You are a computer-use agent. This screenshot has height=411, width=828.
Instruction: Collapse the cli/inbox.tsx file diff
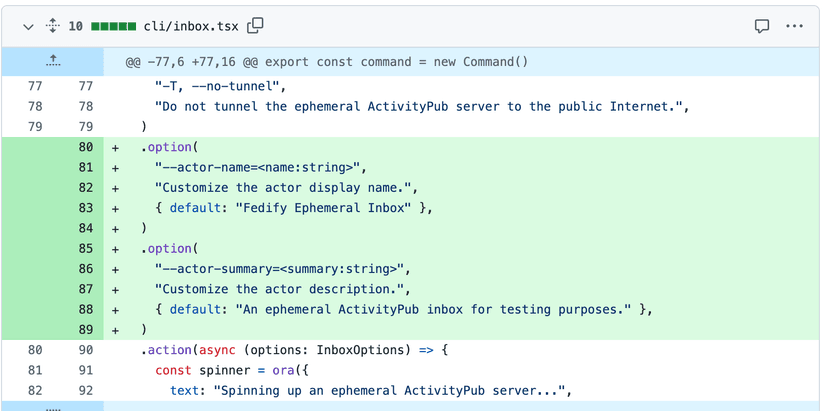click(x=27, y=26)
